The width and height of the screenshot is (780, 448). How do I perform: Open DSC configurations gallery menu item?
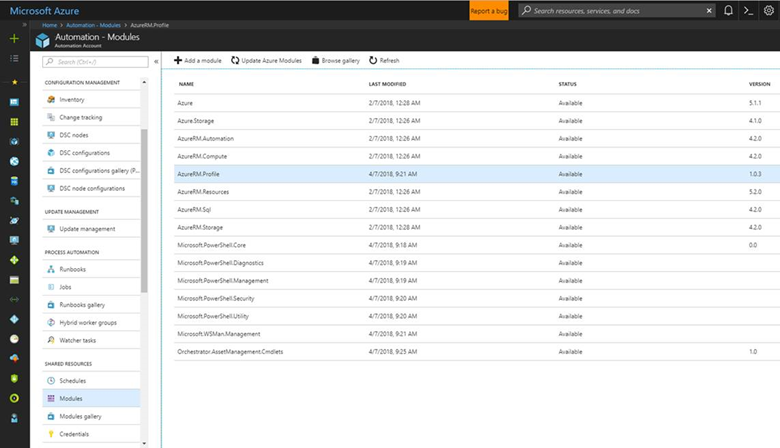pyautogui.click(x=92, y=171)
